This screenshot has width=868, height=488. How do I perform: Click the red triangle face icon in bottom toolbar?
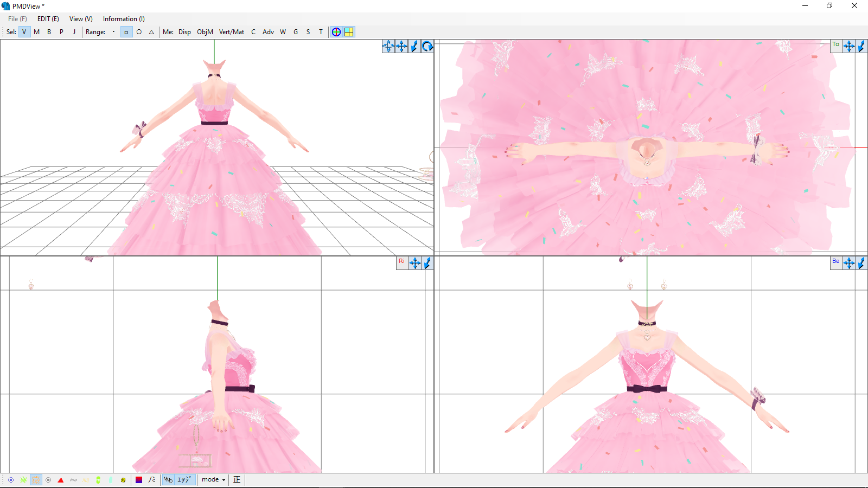[61, 479]
